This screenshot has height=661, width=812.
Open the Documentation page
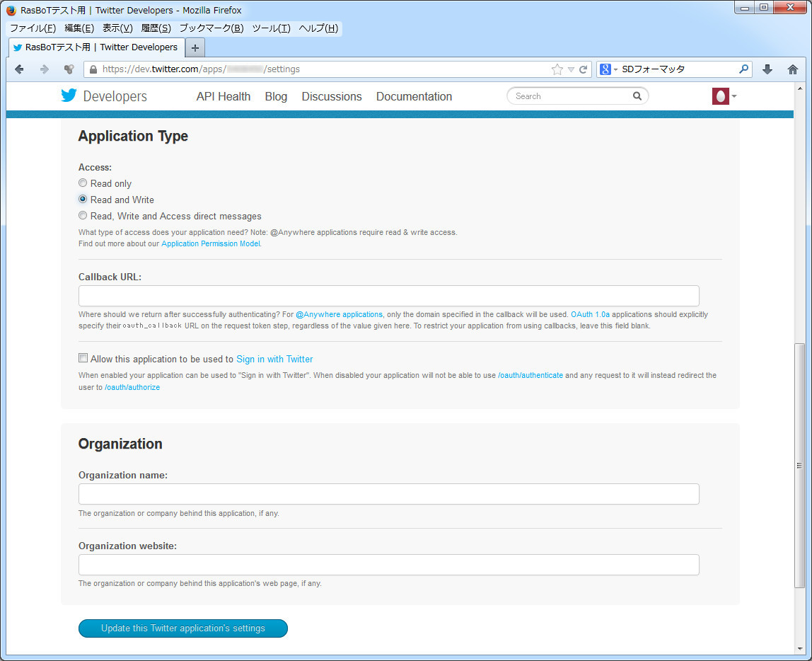(414, 96)
